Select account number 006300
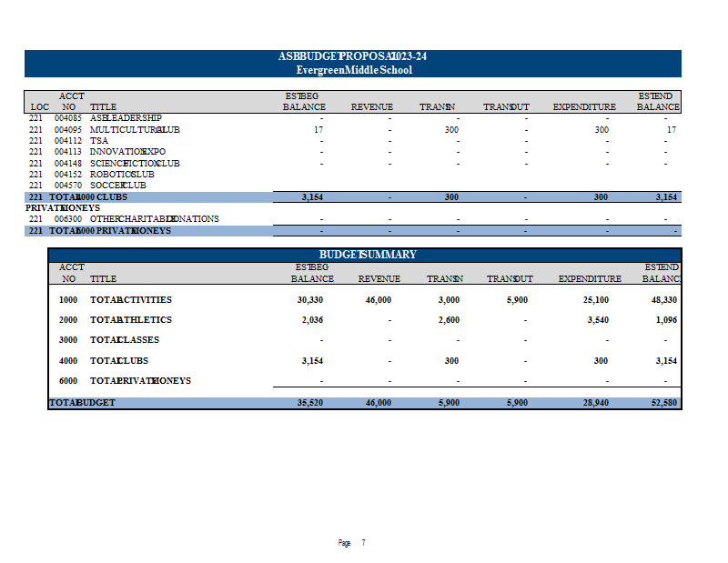728x563 pixels. [x=67, y=219]
